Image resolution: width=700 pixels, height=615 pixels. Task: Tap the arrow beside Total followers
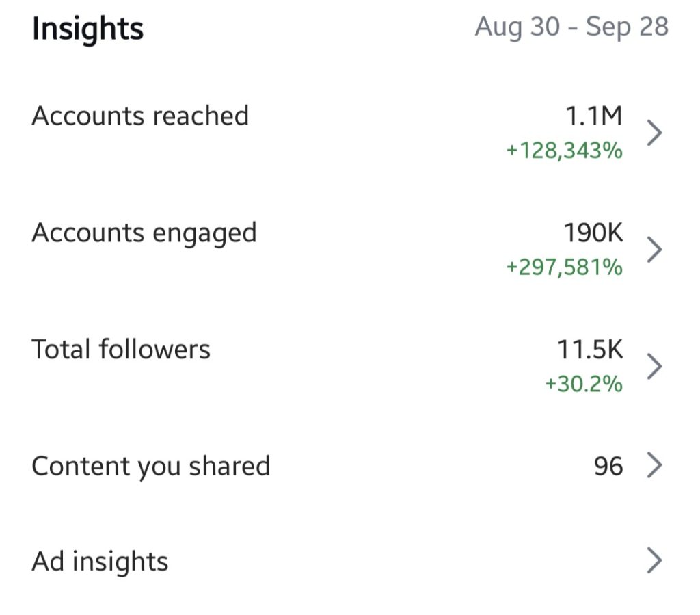click(654, 366)
